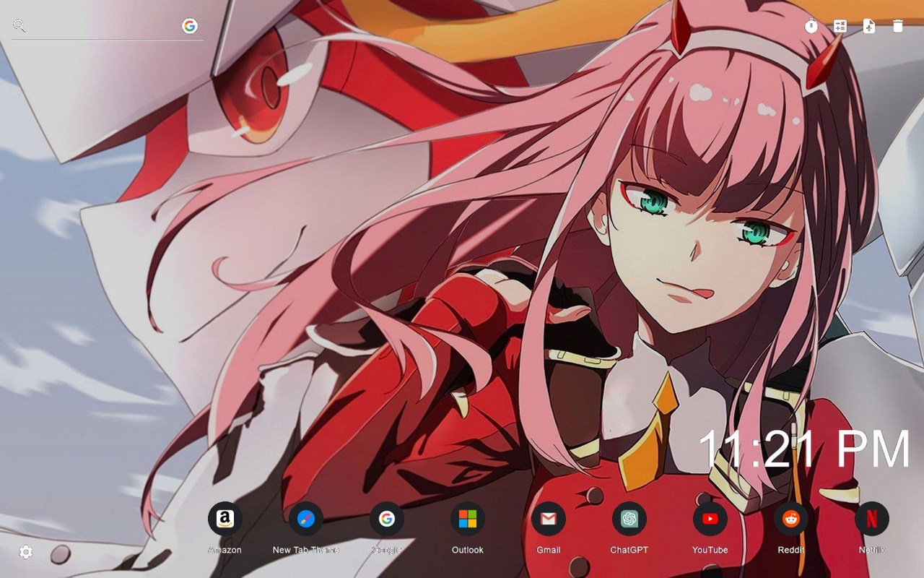
Task: Click the magnifier search icon
Action: pos(19,26)
